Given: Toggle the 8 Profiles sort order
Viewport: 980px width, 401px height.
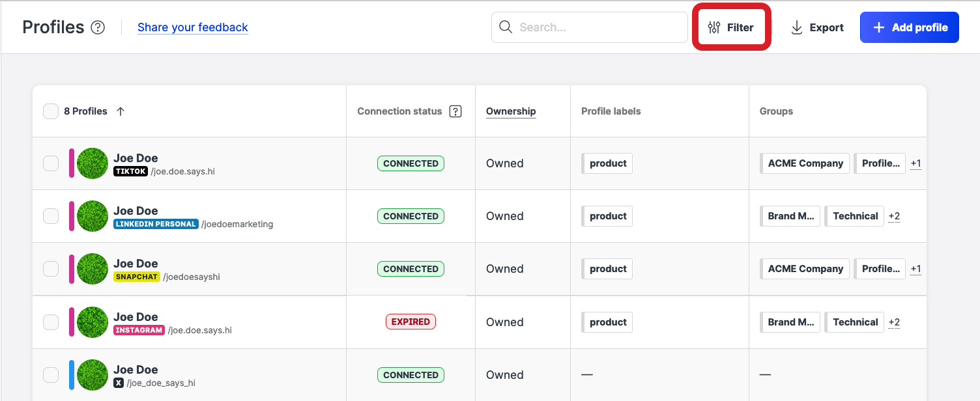Looking at the screenshot, I should (x=121, y=111).
